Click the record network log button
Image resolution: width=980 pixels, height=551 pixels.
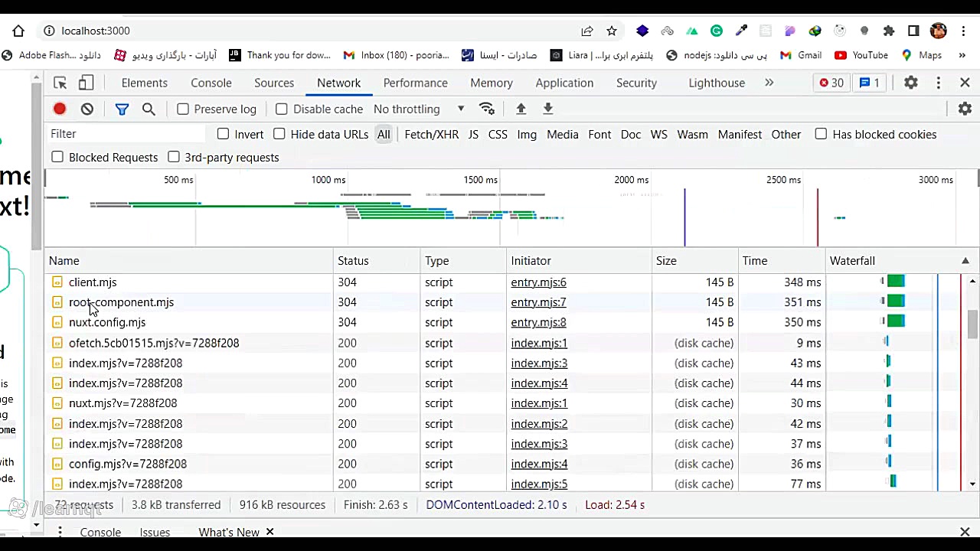[x=60, y=109]
